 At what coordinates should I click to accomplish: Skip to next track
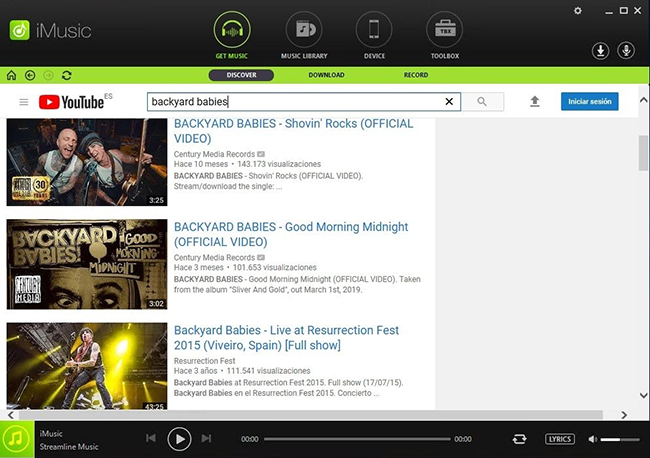coord(206,438)
